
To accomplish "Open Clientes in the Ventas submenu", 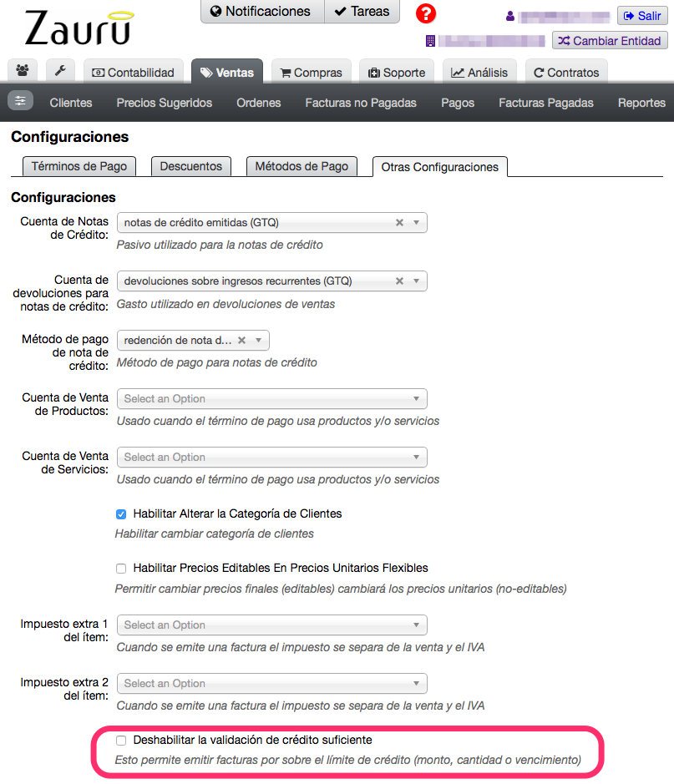I will point(71,103).
